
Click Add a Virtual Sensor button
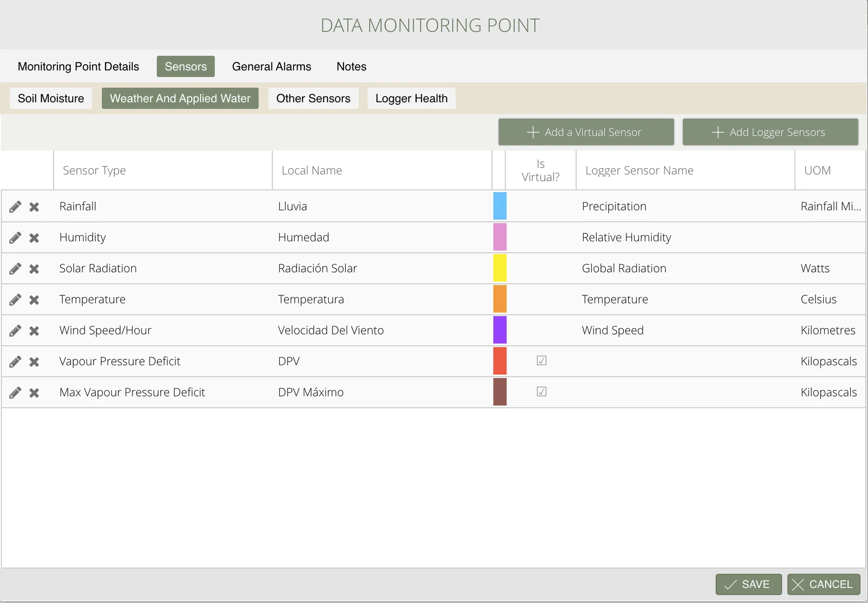[x=586, y=132]
